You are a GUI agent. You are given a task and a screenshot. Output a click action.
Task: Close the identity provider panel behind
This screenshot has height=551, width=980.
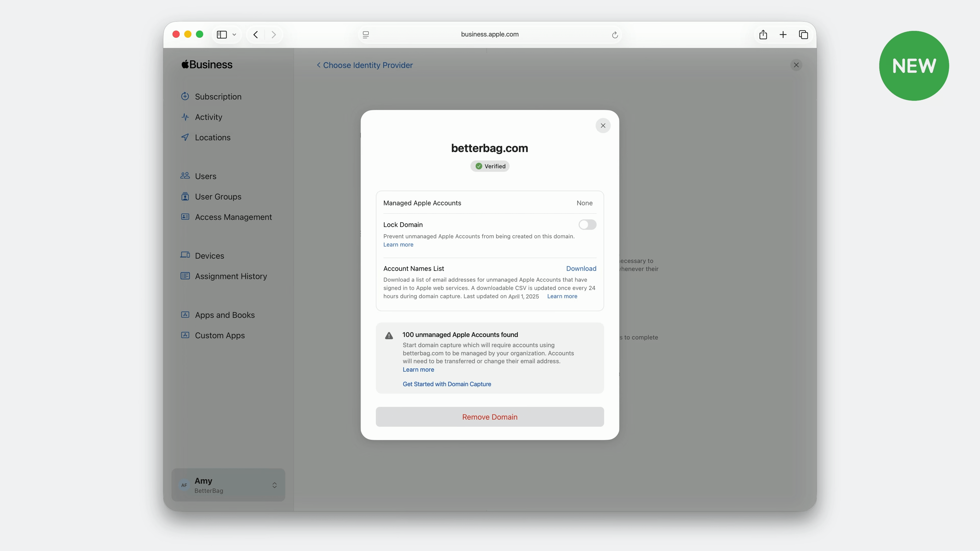[796, 65]
